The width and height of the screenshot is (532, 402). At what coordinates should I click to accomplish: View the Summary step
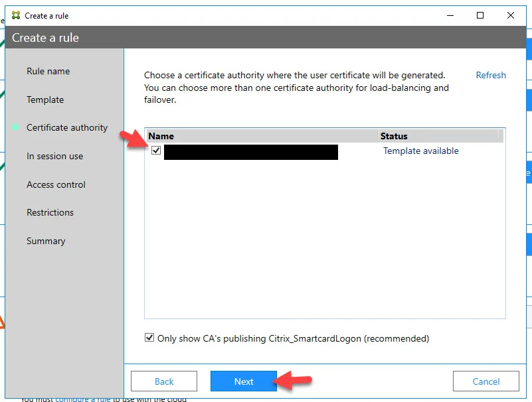tap(46, 241)
